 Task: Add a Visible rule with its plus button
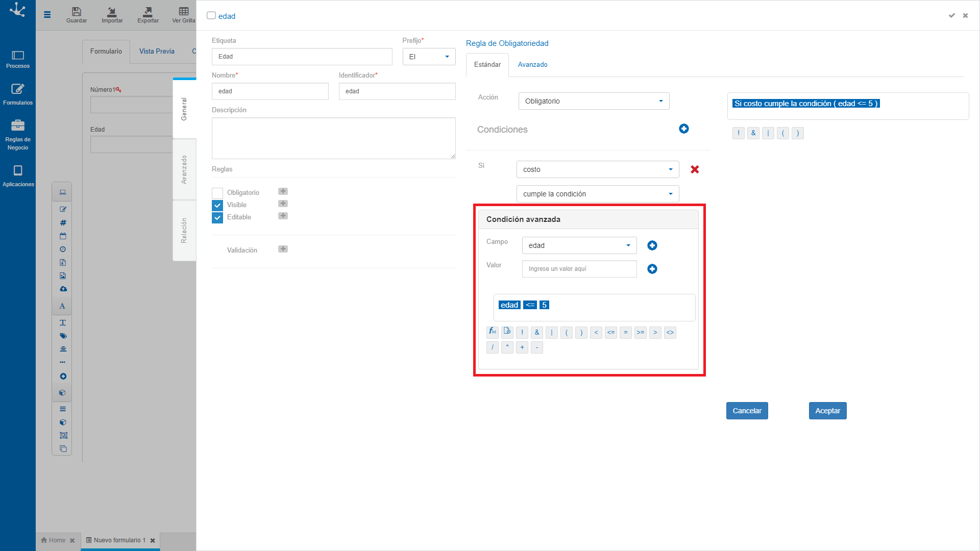[283, 204]
